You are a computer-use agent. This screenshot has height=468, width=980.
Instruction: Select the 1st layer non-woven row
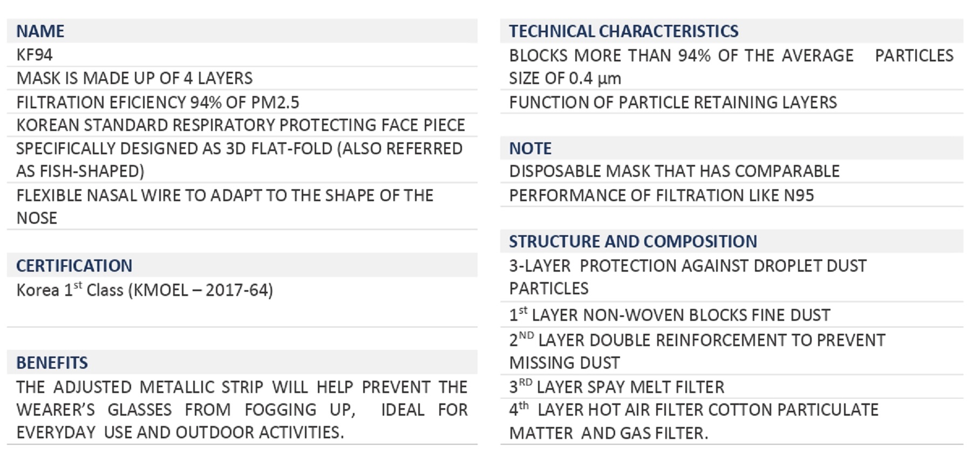(670, 315)
